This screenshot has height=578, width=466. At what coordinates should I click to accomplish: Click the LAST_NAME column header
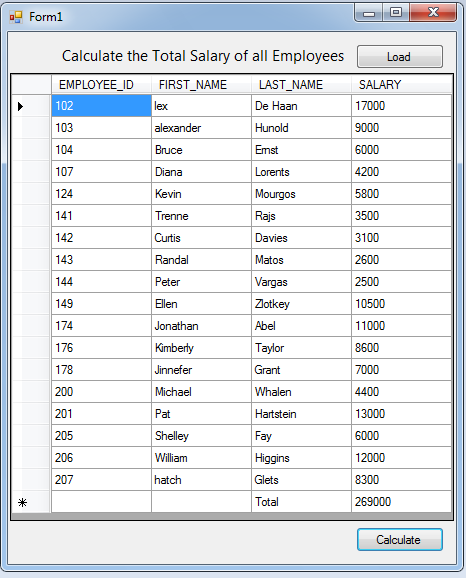coord(301,84)
